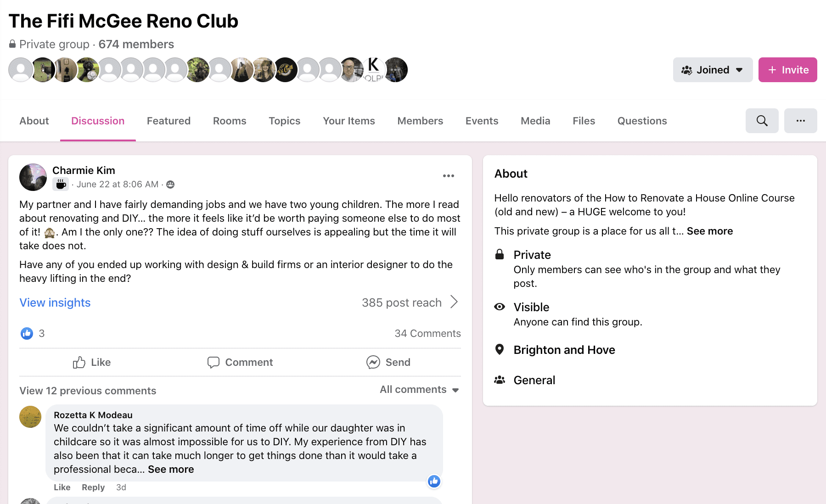Open the Media tab
This screenshot has width=826, height=504.
535,121
